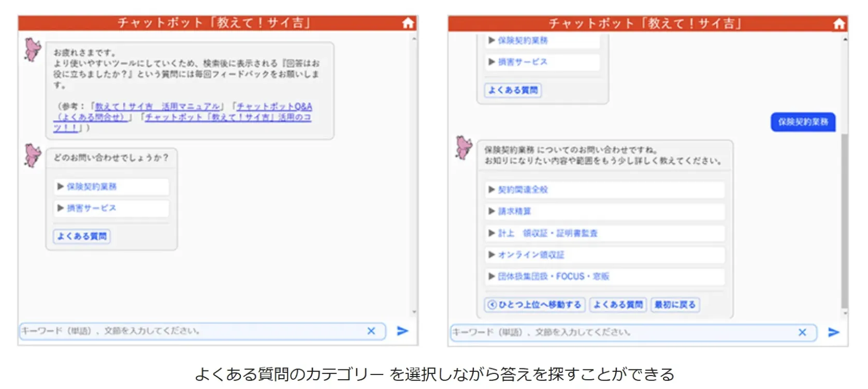Viewport: 868px width, 389px height.
Task: Open 教えて！サイ吉 活用マニュアル link
Action: [157, 107]
